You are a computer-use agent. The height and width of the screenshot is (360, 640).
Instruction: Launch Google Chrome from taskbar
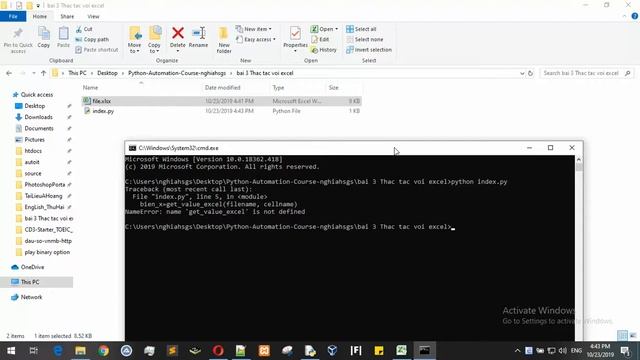coord(103,351)
